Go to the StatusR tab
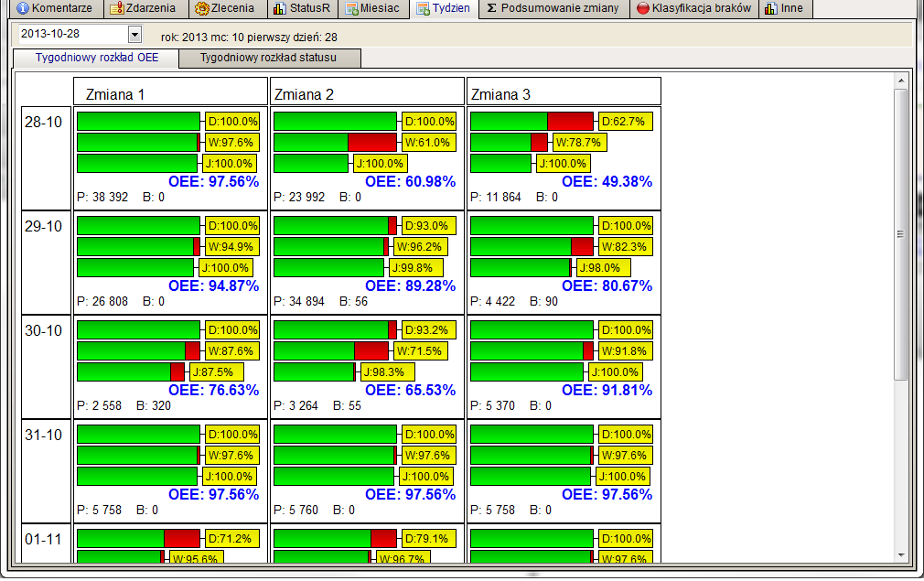 tap(303, 8)
